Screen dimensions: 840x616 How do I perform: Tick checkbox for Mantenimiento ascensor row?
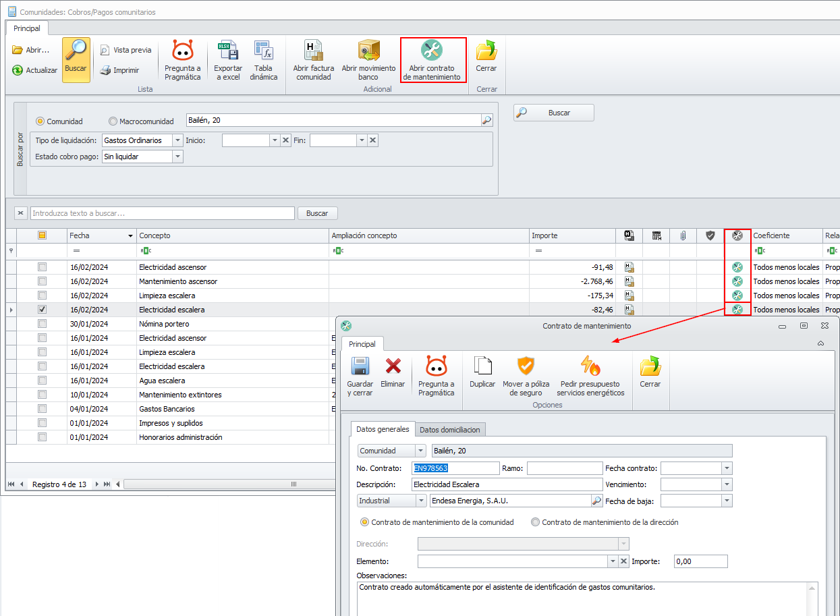[x=43, y=281]
